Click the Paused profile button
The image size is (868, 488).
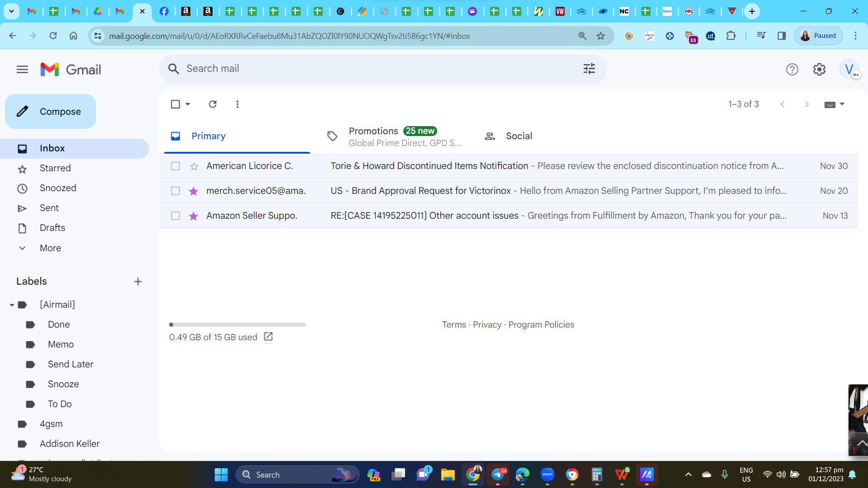pyautogui.click(x=818, y=36)
